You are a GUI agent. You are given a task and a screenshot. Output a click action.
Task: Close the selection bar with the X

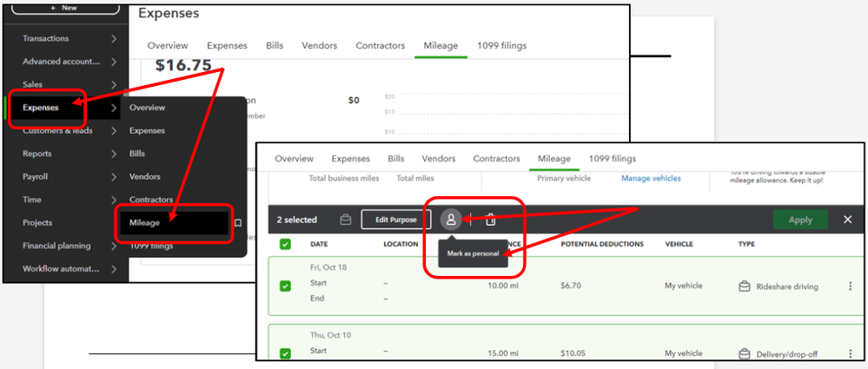pyautogui.click(x=847, y=220)
